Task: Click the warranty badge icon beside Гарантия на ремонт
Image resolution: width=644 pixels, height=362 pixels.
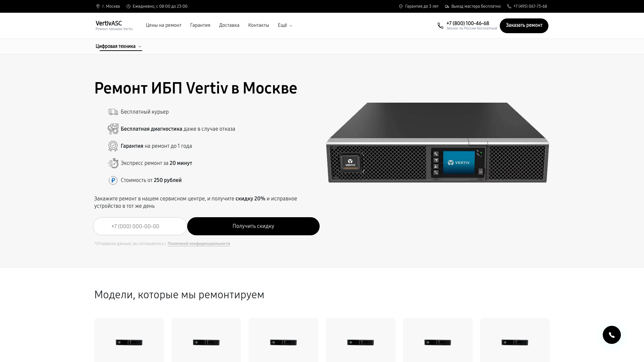Action: pyautogui.click(x=113, y=146)
